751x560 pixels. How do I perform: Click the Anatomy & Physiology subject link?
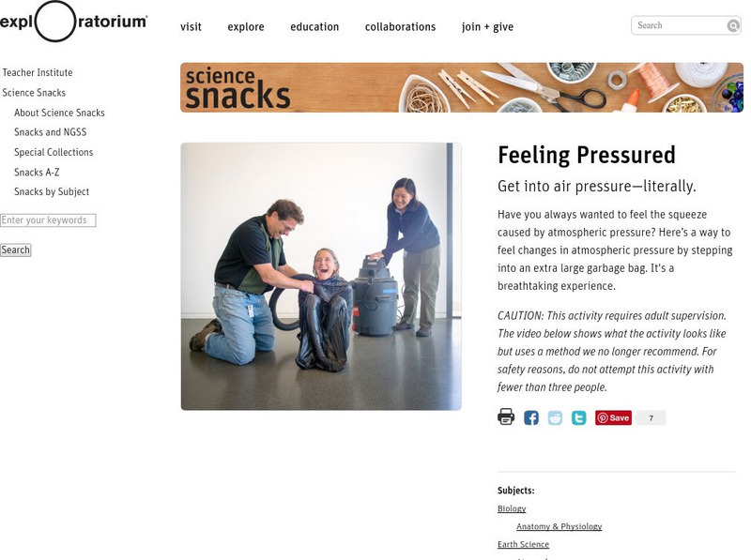tap(559, 527)
